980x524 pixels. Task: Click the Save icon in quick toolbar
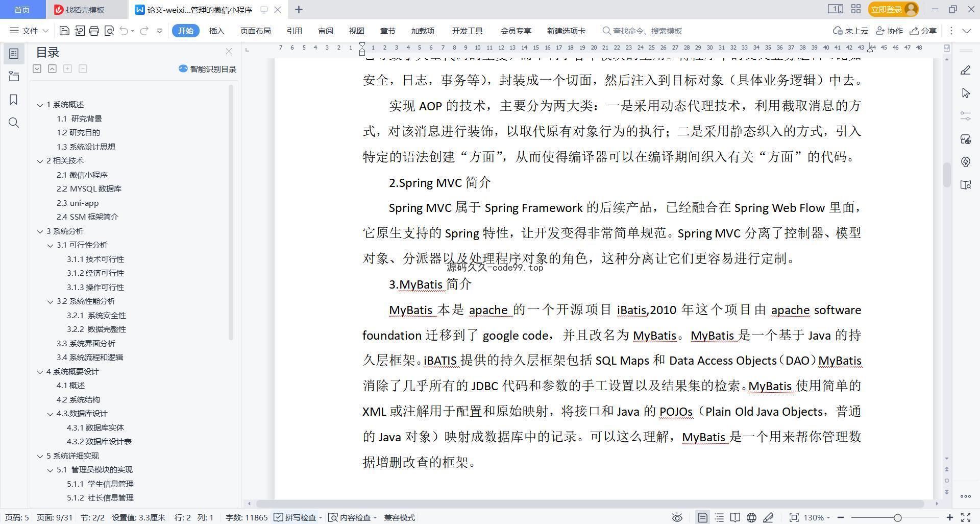click(x=64, y=31)
